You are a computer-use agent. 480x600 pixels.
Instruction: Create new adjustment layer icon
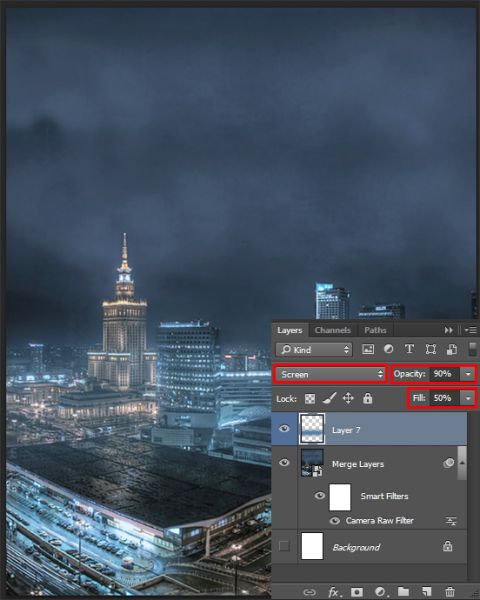click(380, 592)
